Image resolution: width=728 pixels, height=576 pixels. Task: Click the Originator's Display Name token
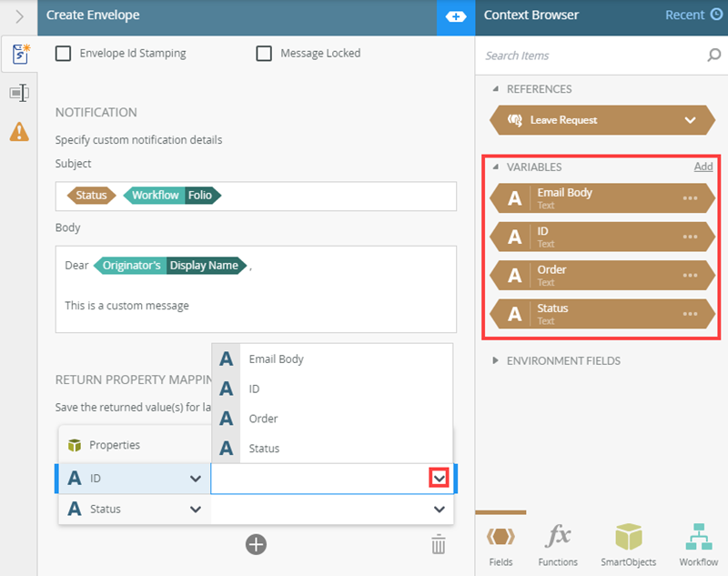pos(170,266)
